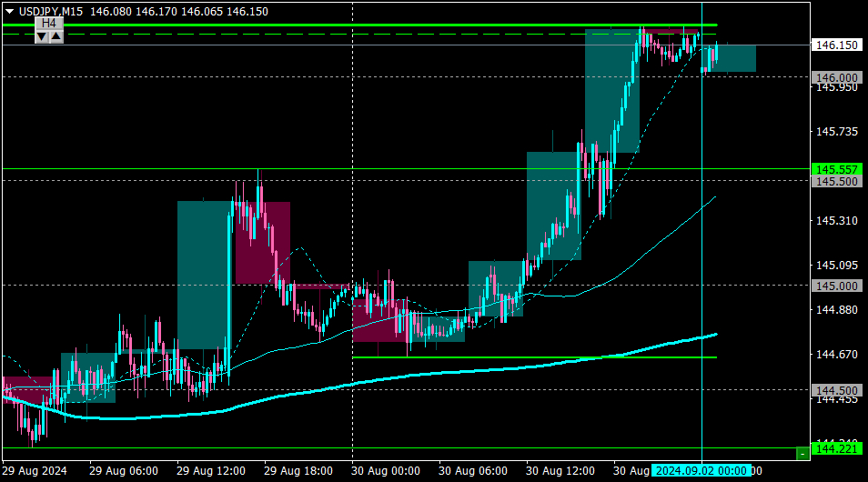Click the green 145.557 price level tag
Screen dimensions: 868x482
click(836, 169)
